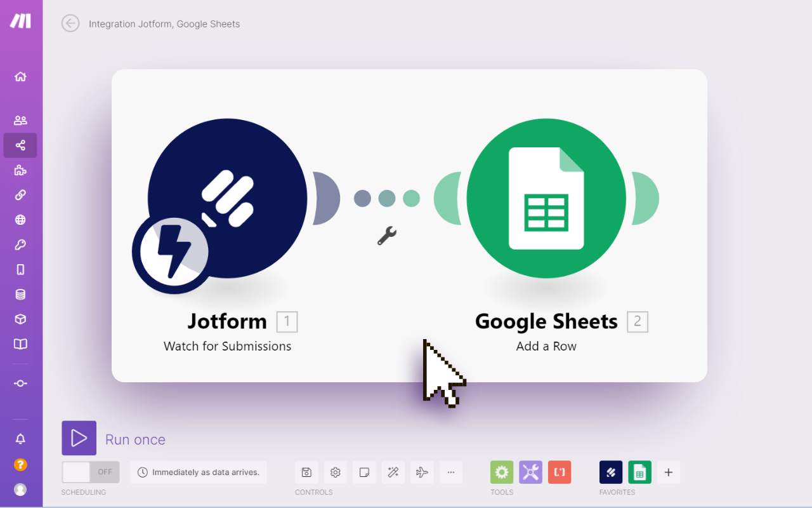The height and width of the screenshot is (508, 812).
Task: Click the wrench filter icon between modules
Action: [386, 236]
